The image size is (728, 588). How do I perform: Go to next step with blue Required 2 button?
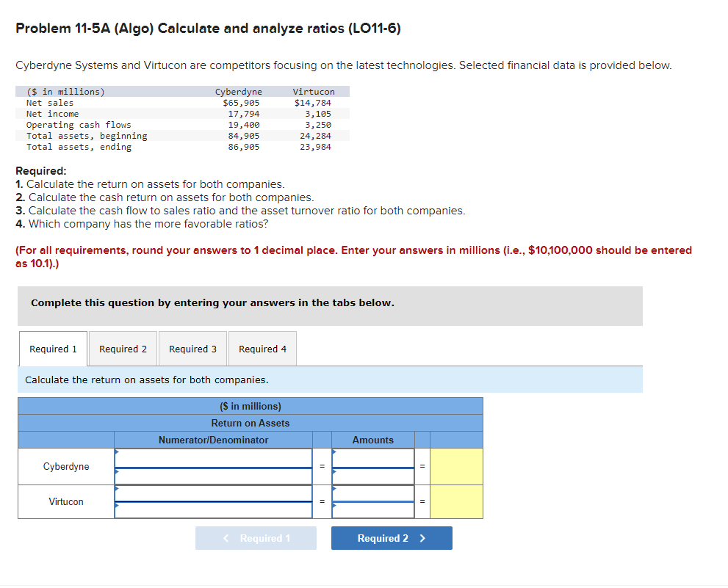tap(392, 538)
